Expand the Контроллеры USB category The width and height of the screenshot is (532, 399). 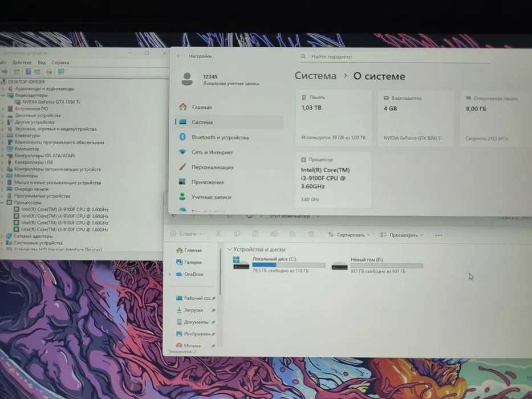[x=3, y=162]
